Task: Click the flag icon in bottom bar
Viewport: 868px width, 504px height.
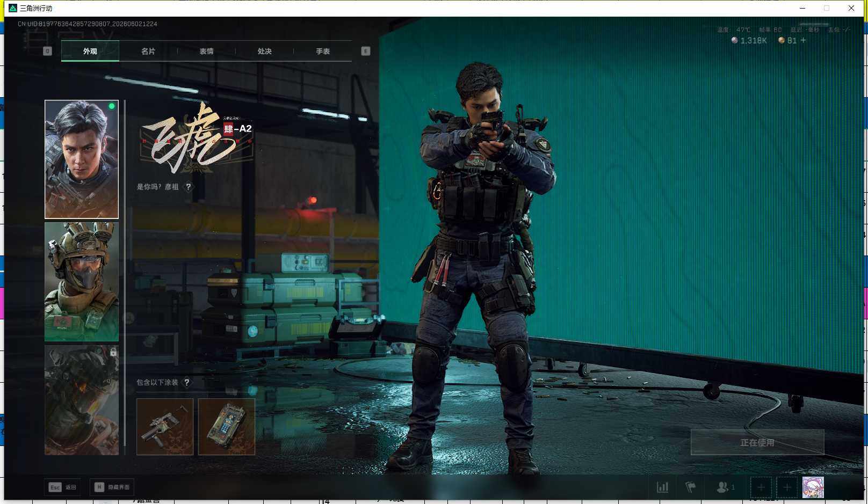Action: click(x=691, y=487)
